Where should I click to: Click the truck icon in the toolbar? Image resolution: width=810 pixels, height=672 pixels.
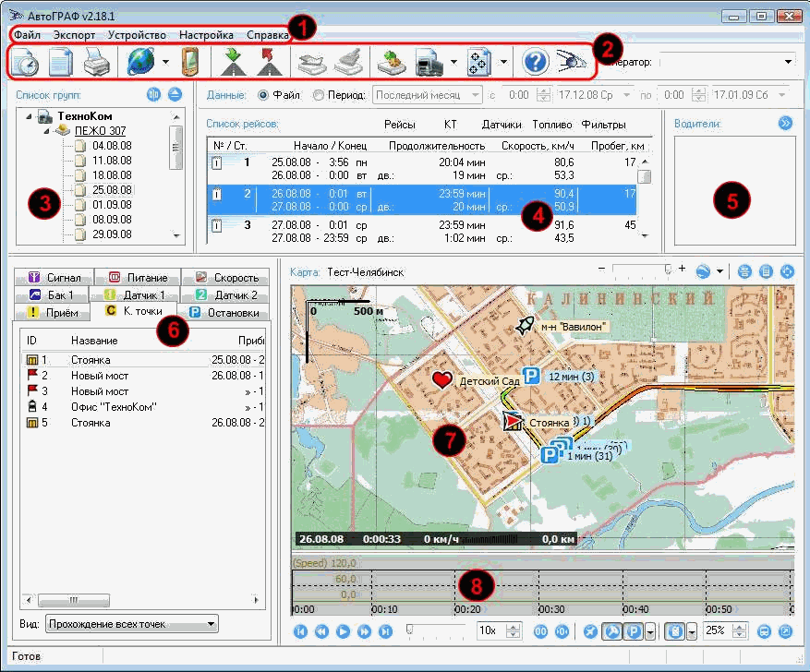(429, 62)
